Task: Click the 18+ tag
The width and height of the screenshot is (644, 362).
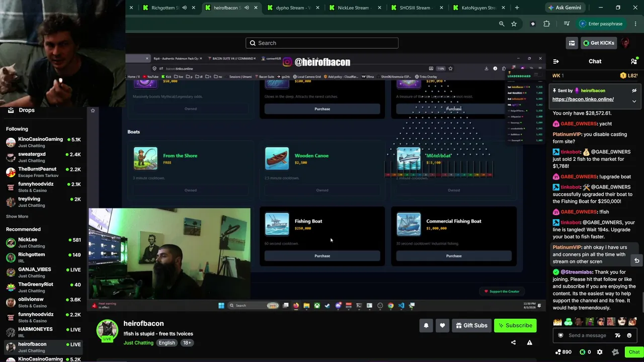Action: (187, 343)
